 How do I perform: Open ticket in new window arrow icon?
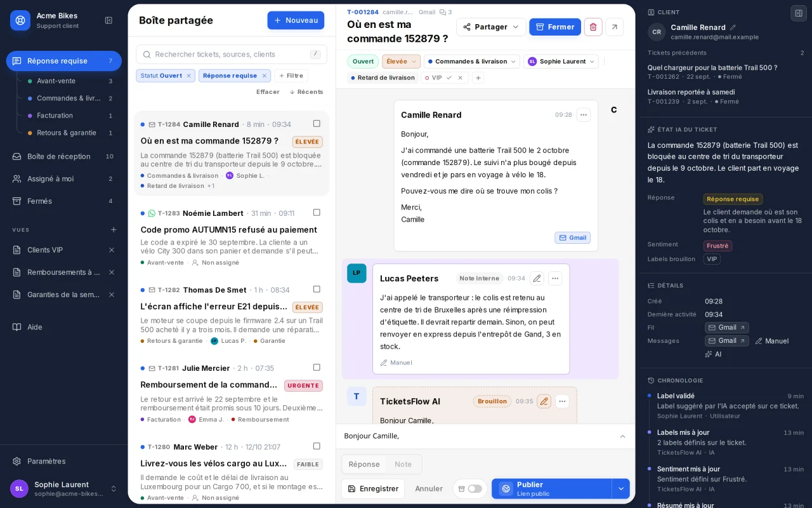(614, 27)
